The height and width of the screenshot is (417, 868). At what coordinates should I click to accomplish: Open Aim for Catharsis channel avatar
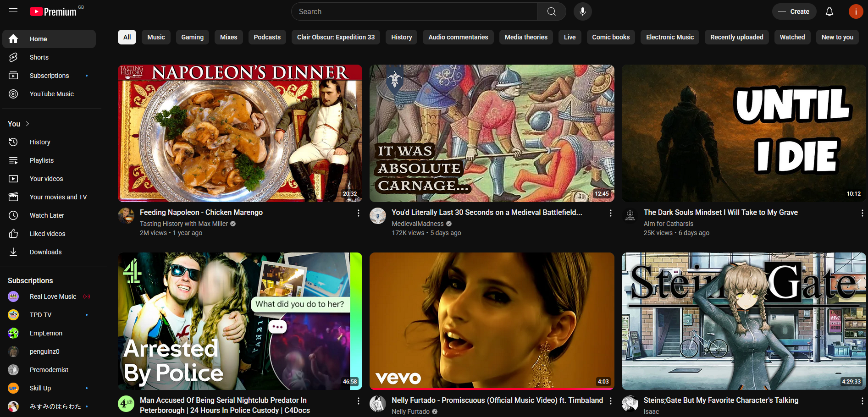(630, 216)
